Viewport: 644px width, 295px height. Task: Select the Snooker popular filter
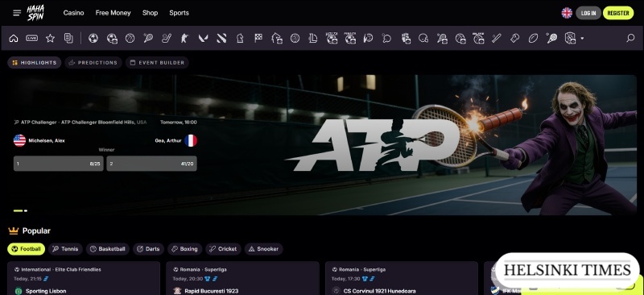264,249
